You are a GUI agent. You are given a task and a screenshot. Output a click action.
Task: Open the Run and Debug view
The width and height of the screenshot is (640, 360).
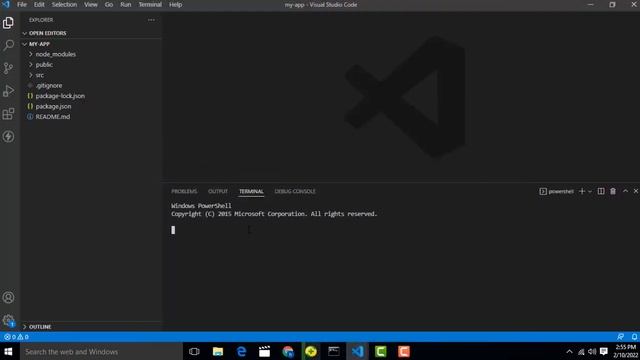[x=8, y=91]
